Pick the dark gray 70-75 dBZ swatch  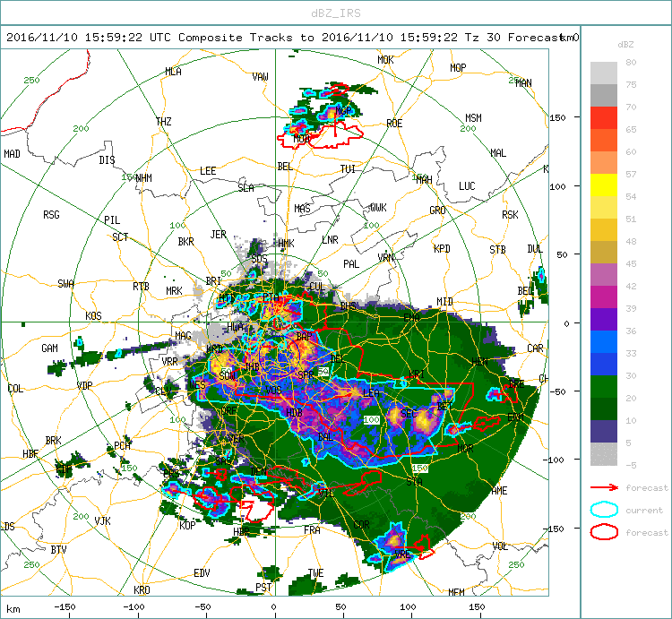(x=604, y=95)
